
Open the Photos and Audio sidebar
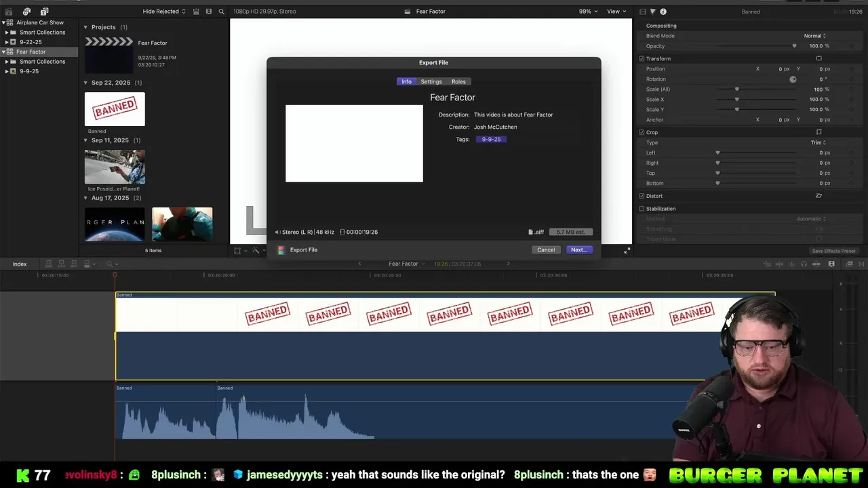[26, 12]
